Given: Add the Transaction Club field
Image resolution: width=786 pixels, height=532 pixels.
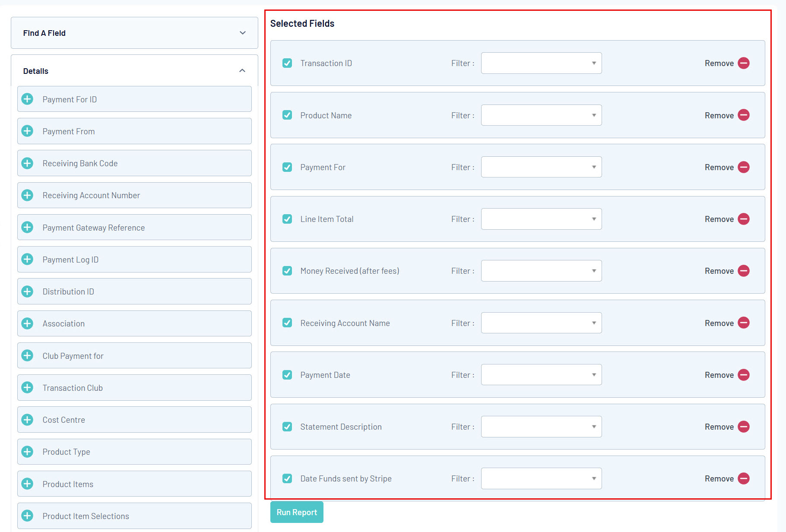Looking at the screenshot, I should pos(27,387).
